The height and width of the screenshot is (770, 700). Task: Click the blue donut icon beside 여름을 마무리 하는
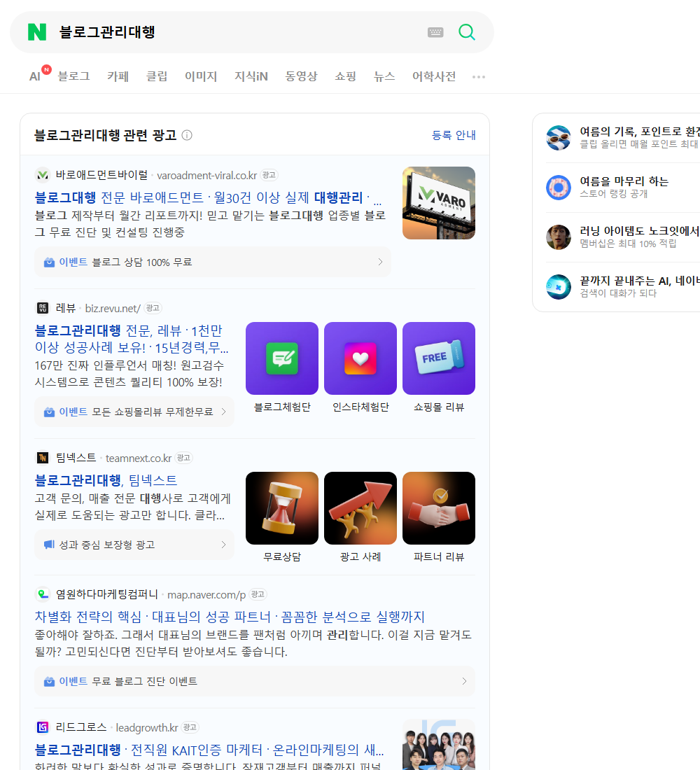coord(559,187)
